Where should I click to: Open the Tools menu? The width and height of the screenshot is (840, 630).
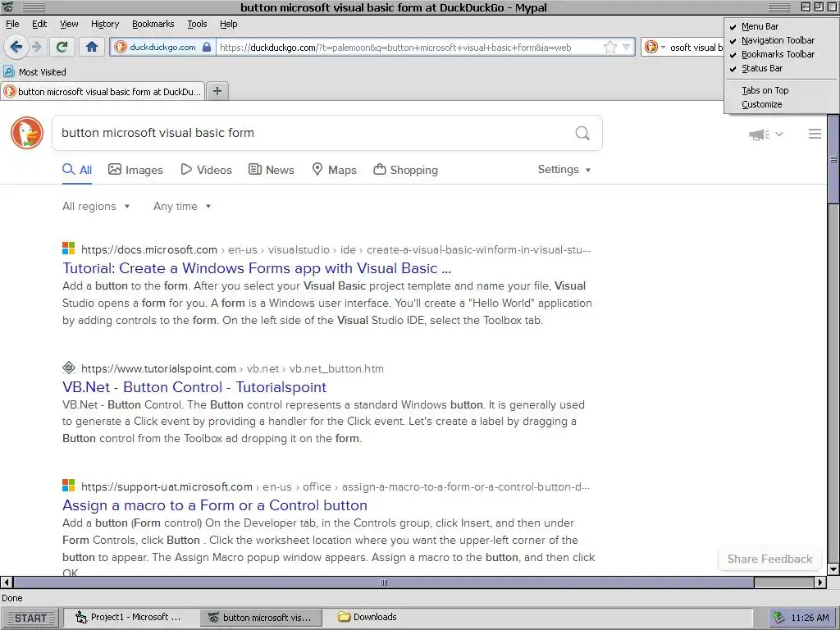[x=197, y=24]
